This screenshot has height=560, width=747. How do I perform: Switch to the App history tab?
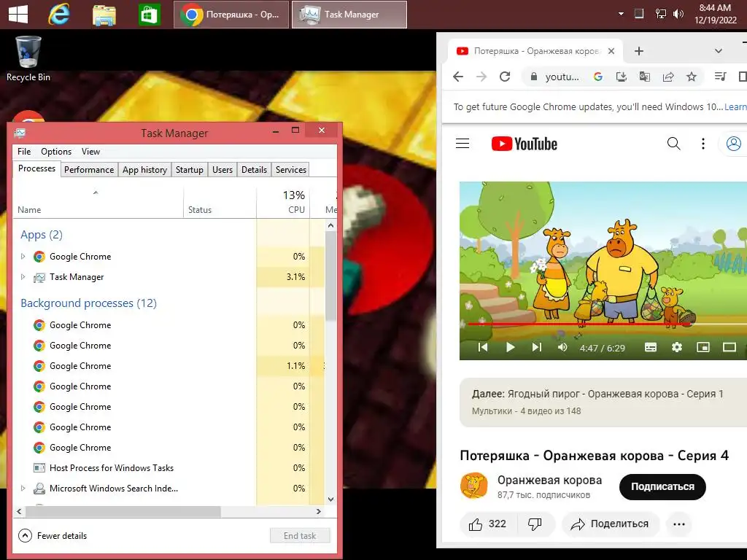[145, 169]
